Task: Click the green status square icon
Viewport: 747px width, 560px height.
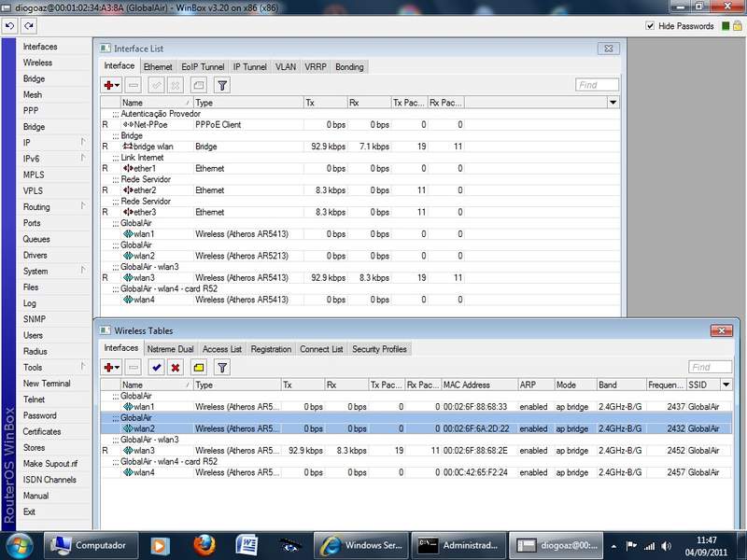Action: pyautogui.click(x=726, y=26)
